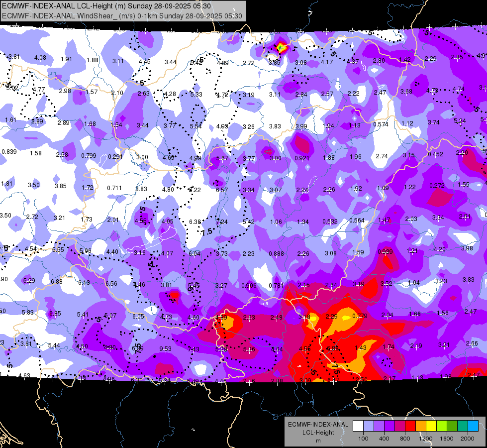
Task: Click the wind shear value 0.779
Action: pos(360,316)
